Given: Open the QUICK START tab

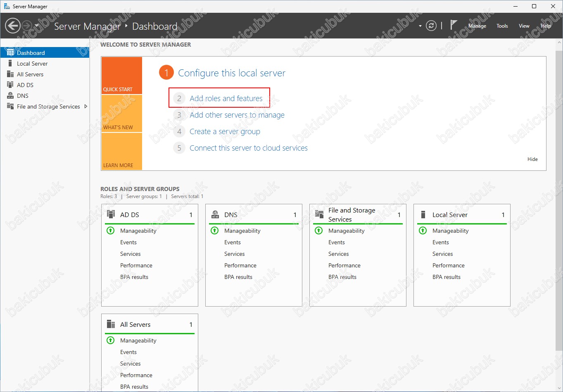Looking at the screenshot, I should coord(122,76).
